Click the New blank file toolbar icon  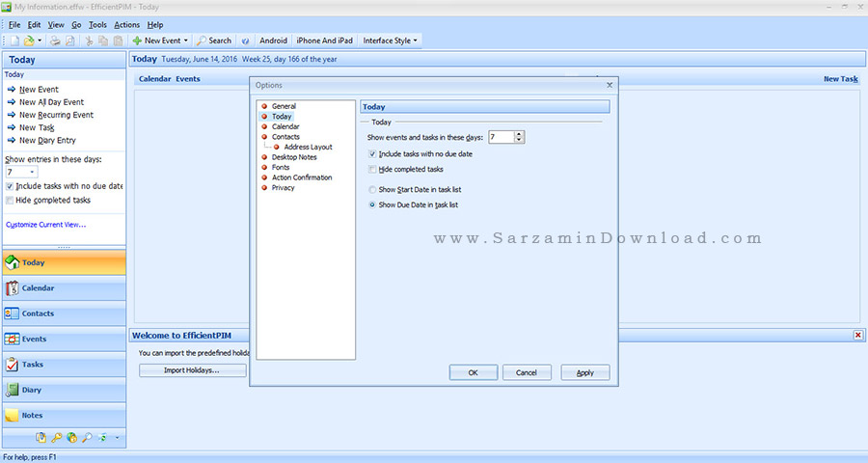[x=14, y=41]
